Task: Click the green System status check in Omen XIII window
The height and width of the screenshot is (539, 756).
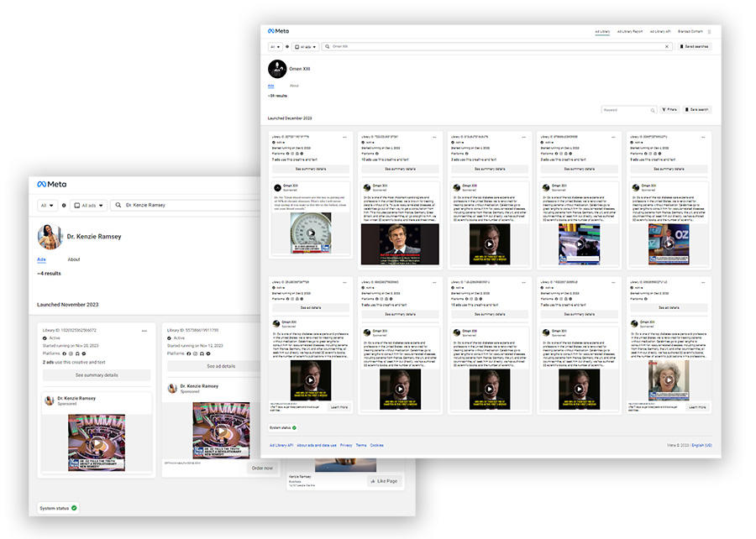Action: [x=294, y=427]
